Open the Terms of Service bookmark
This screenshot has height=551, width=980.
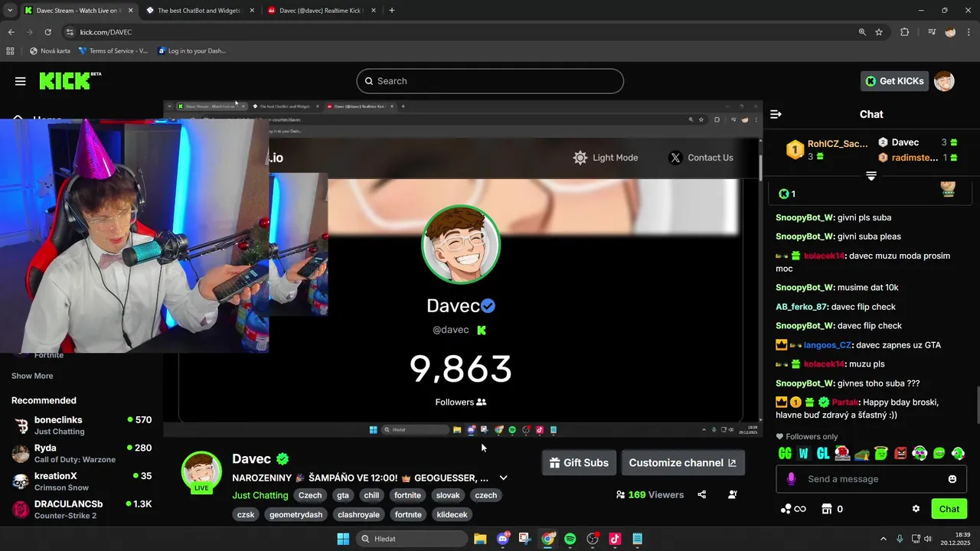click(113, 51)
